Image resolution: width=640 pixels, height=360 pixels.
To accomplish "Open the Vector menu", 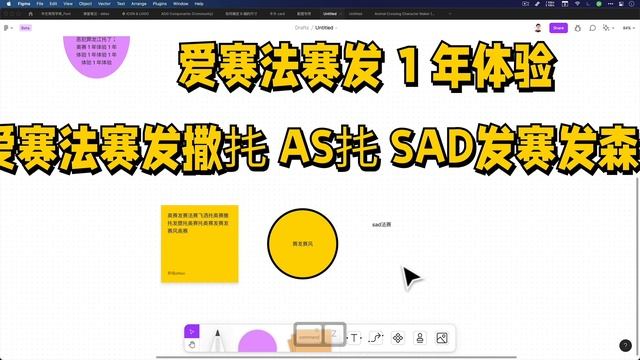I will coord(104,4).
